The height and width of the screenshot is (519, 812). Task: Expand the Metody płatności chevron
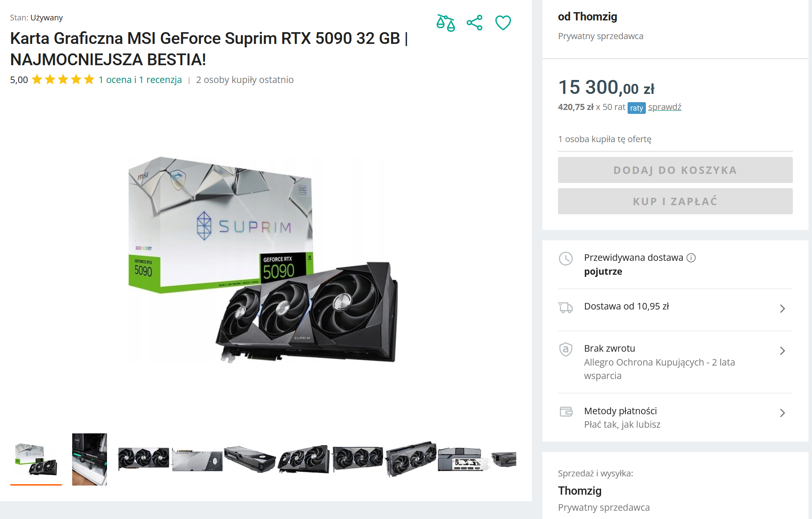coord(782,413)
